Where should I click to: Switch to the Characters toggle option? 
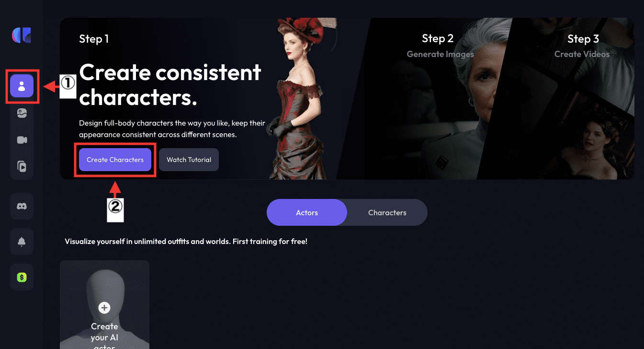coord(387,212)
